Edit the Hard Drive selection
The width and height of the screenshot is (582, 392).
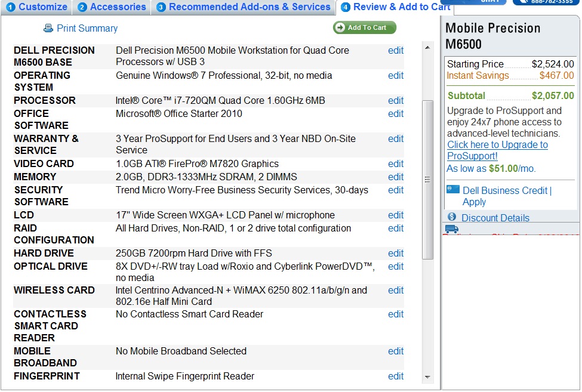click(396, 254)
